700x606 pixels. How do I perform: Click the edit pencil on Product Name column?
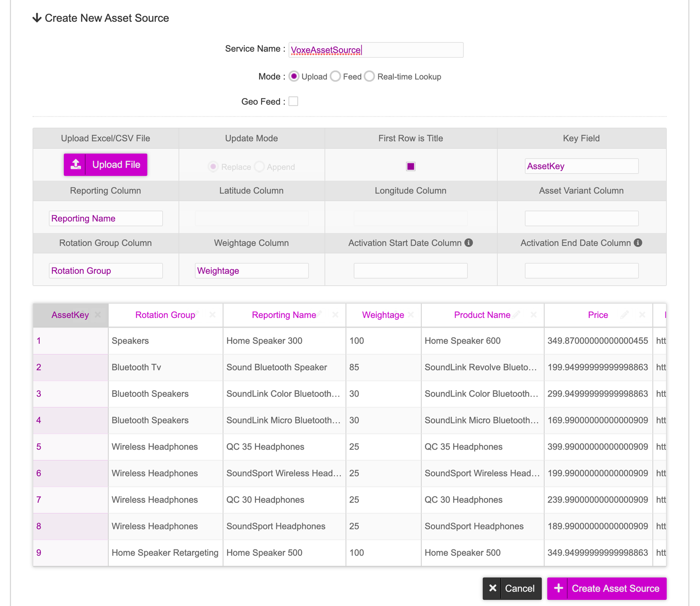pyautogui.click(x=517, y=314)
